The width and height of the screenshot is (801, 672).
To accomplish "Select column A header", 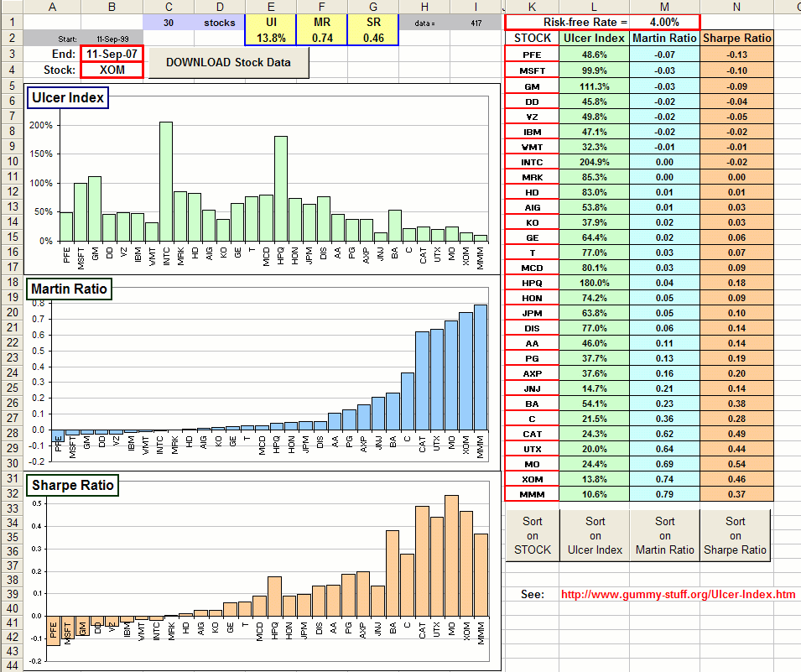I will pyautogui.click(x=52, y=7).
